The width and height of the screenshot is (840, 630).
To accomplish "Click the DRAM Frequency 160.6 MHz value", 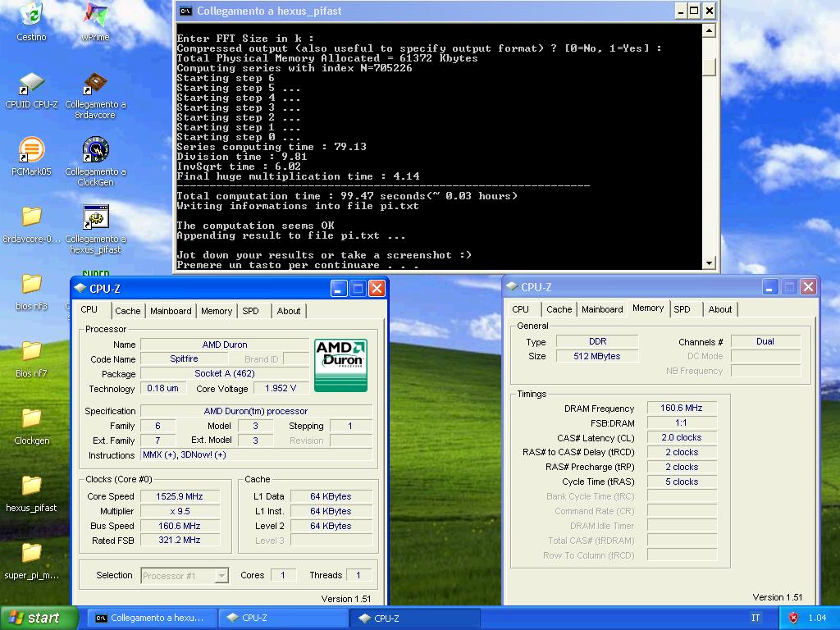I will click(682, 408).
